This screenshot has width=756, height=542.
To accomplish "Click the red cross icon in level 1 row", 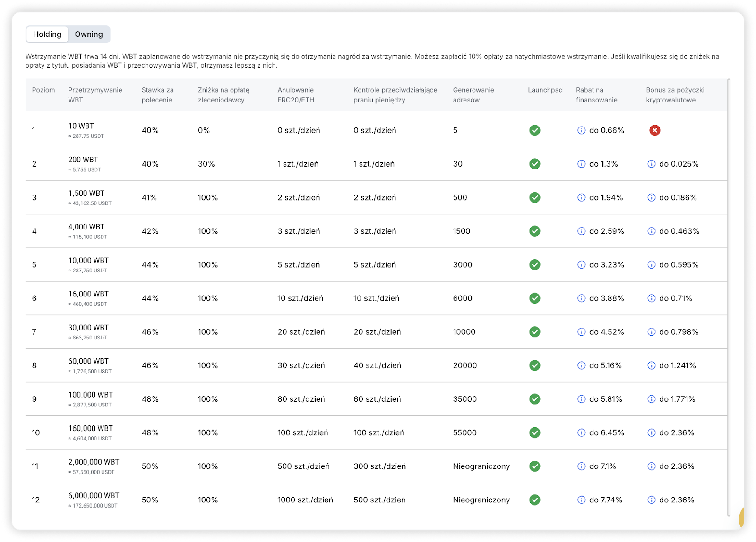I will click(x=654, y=130).
